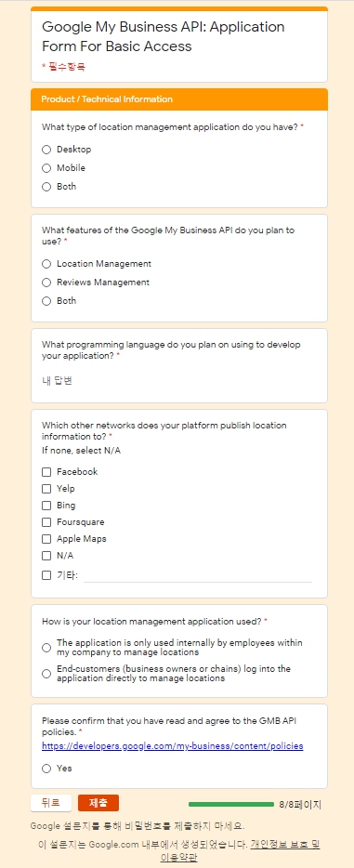Click the programming language answer field
Image resolution: width=354 pixels, height=868 pixels.
click(177, 381)
